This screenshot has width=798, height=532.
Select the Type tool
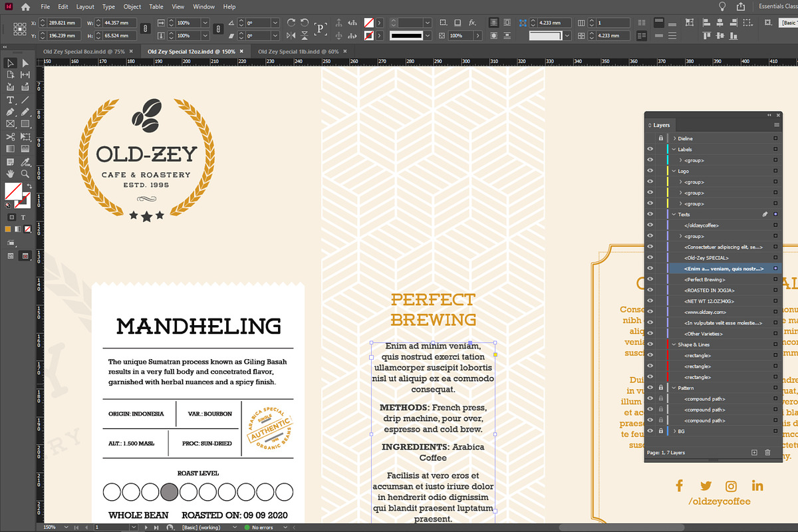pos(10,100)
